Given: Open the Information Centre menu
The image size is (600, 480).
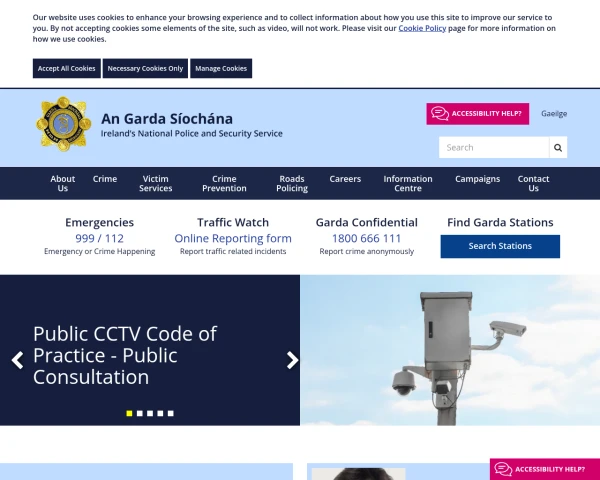Looking at the screenshot, I should (408, 183).
